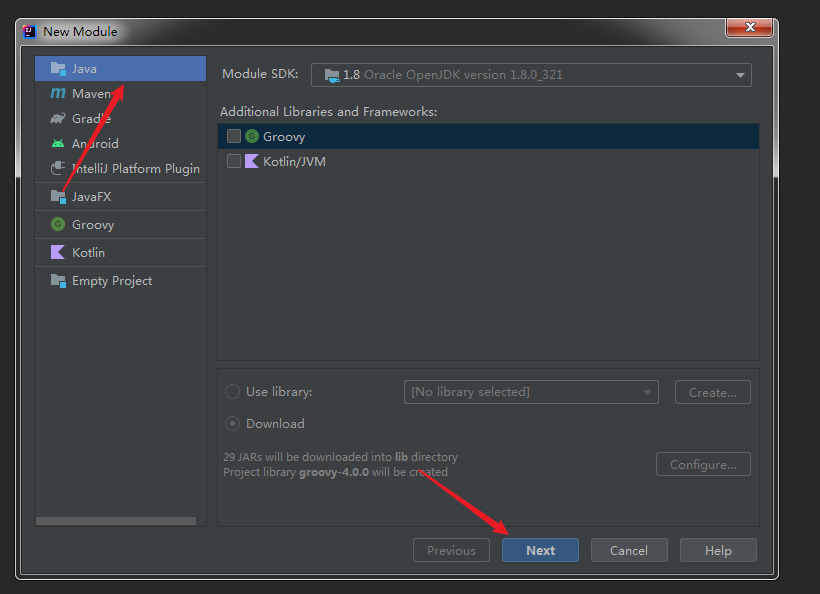Image resolution: width=820 pixels, height=594 pixels.
Task: Click the Kotlin icon in the sidebar
Action: click(58, 252)
